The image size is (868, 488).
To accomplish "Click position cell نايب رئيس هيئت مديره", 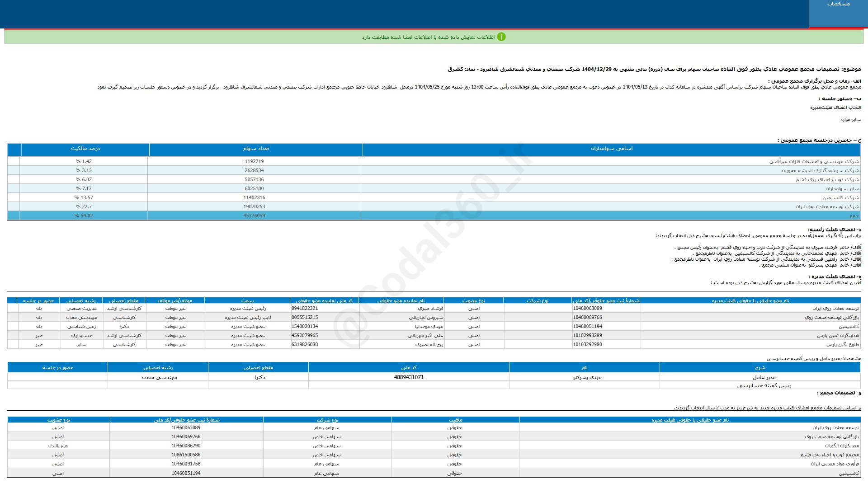I will point(248,317).
